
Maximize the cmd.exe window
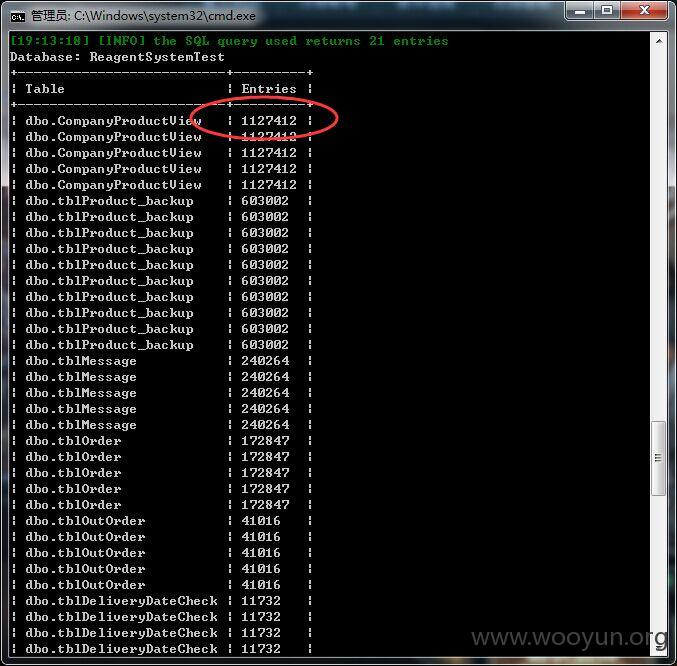click(607, 10)
